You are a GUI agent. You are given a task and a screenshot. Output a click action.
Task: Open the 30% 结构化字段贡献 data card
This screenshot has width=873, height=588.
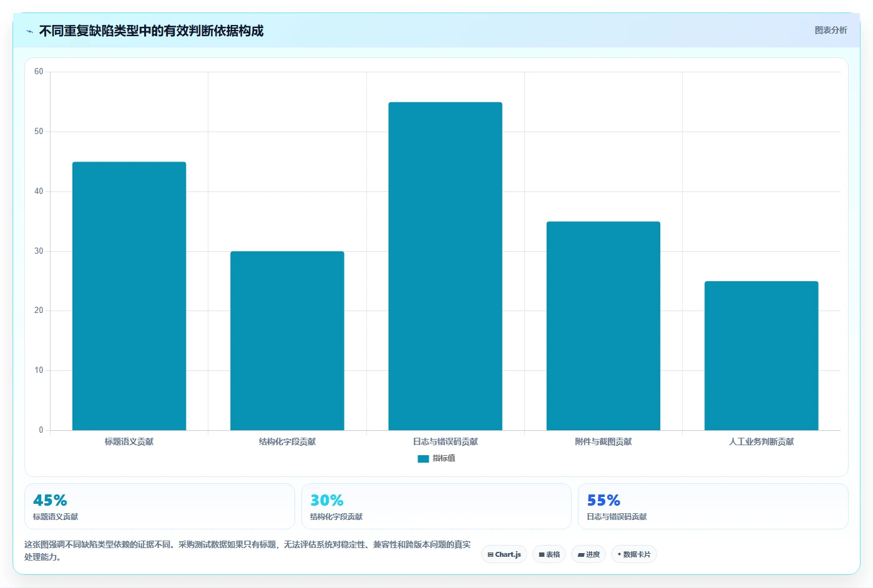click(436, 506)
